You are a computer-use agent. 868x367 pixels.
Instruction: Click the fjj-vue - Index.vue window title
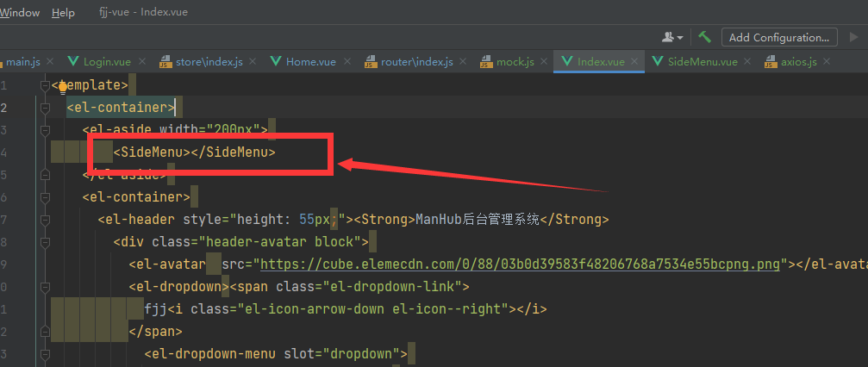(x=143, y=12)
